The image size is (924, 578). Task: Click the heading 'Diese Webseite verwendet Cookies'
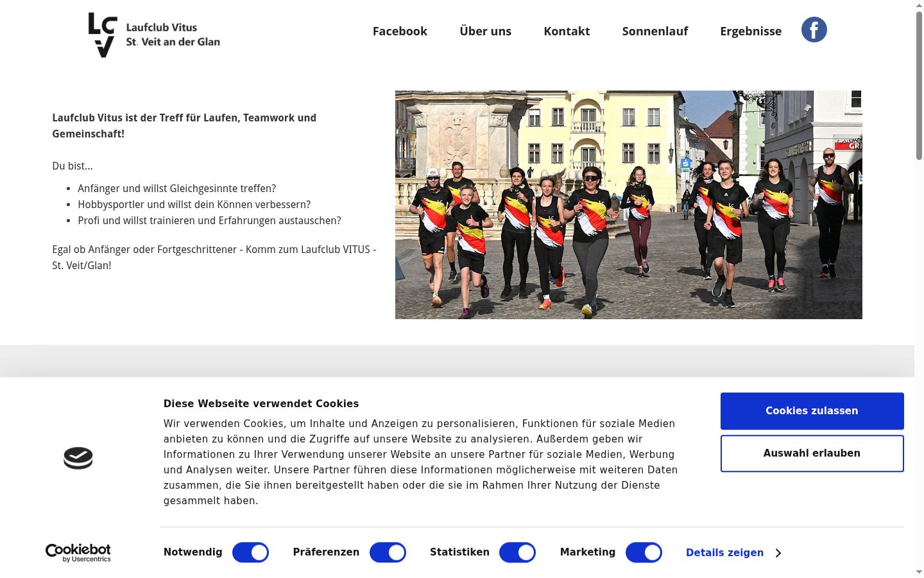click(x=261, y=403)
